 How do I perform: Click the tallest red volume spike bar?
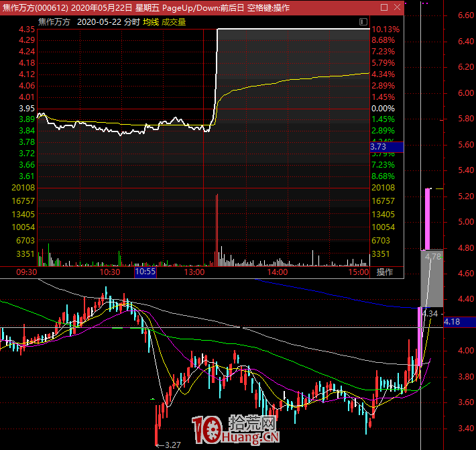pos(217,230)
